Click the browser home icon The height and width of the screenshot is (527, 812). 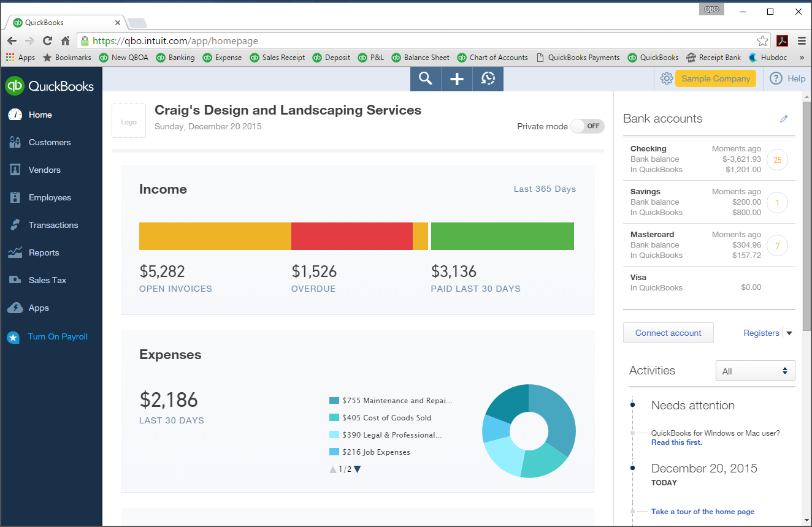point(65,41)
